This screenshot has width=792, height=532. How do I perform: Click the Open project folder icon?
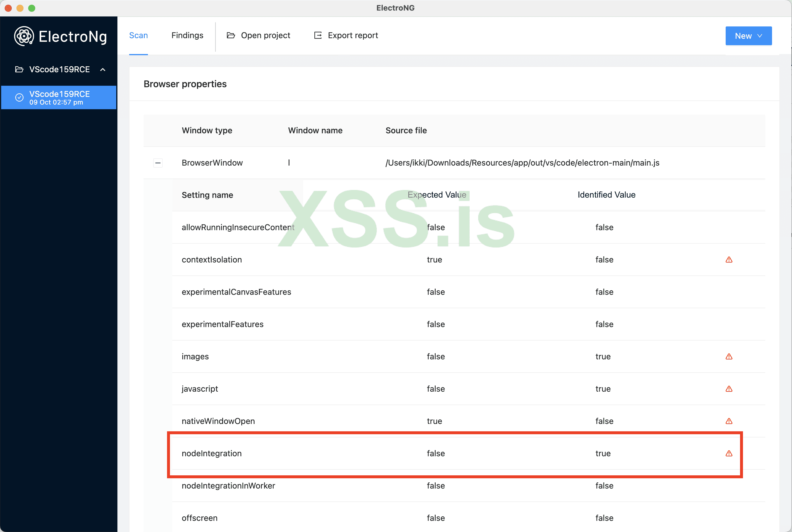pos(231,35)
